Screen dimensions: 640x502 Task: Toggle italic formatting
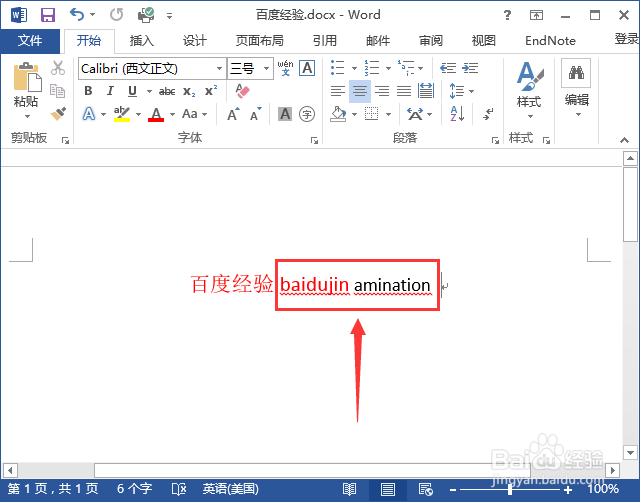click(110, 91)
